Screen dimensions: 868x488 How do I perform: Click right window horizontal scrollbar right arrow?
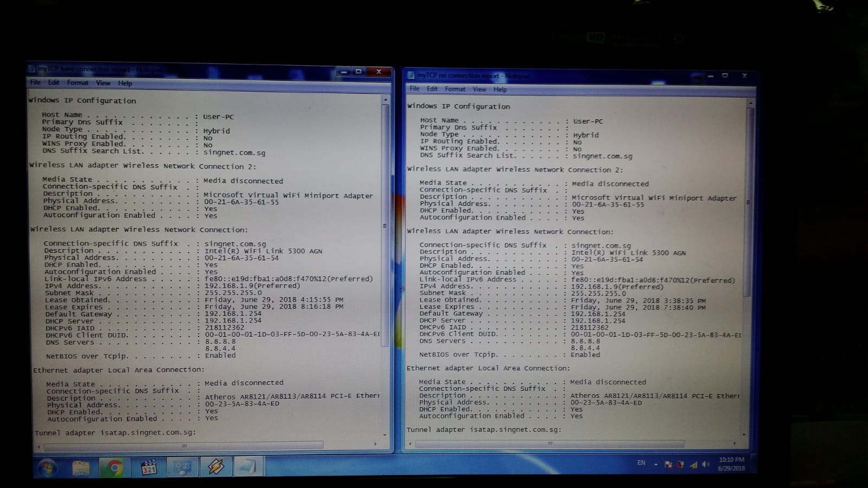(735, 444)
